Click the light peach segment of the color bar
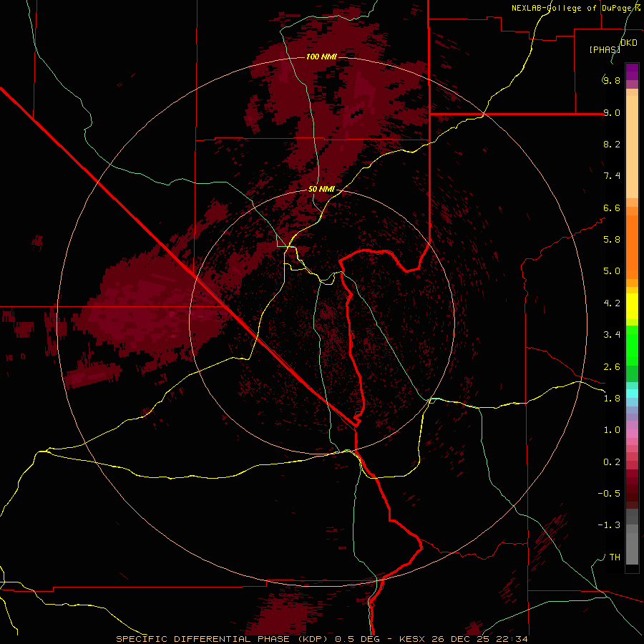The height and width of the screenshot is (644, 644). point(632,147)
